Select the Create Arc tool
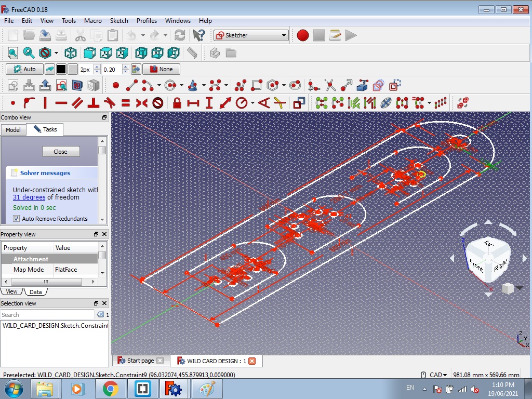Viewport: 532px width, 399px height. [x=148, y=86]
